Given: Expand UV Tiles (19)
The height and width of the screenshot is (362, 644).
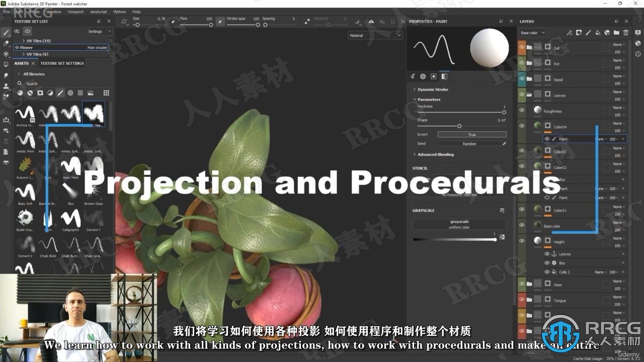Looking at the screenshot, I should coord(24,41).
